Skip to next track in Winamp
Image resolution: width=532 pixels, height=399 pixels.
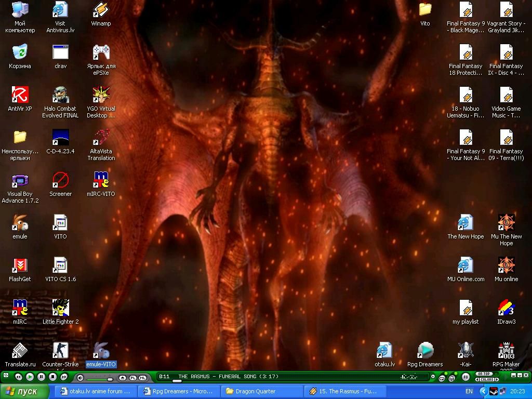pos(64,377)
